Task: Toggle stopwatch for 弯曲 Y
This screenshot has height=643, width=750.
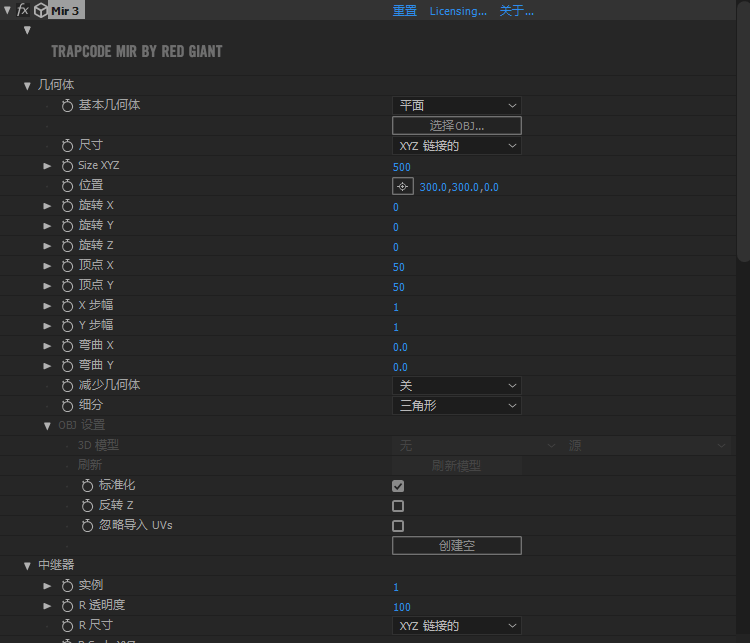Action: (x=67, y=366)
